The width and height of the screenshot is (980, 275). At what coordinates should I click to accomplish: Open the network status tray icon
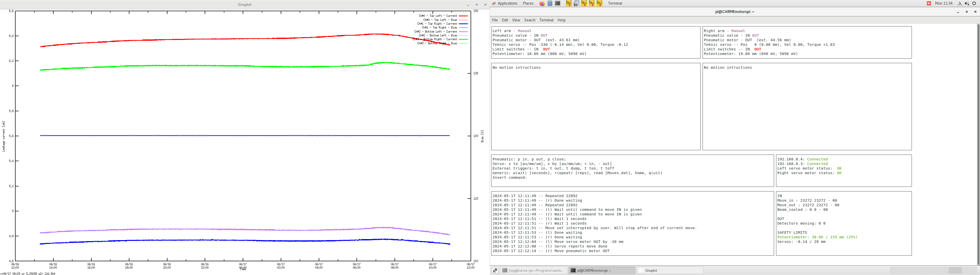pos(960,3)
